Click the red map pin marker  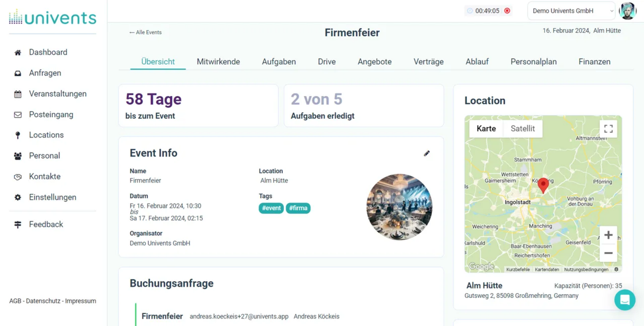(543, 185)
